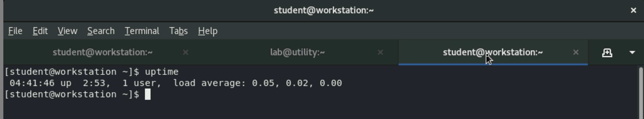Click the window title bar text
Image resolution: width=644 pixels, height=119 pixels.
pos(323,10)
